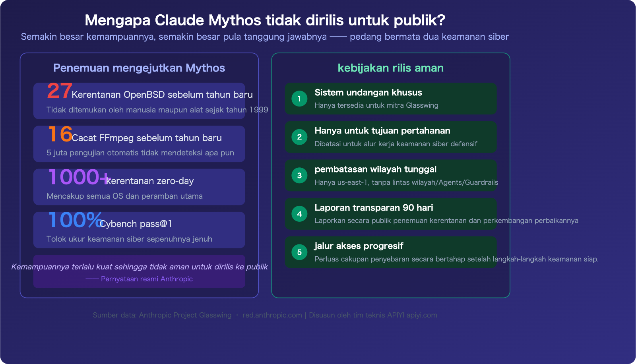Select the Laporan transparan 90 hari policy card

coord(391,214)
